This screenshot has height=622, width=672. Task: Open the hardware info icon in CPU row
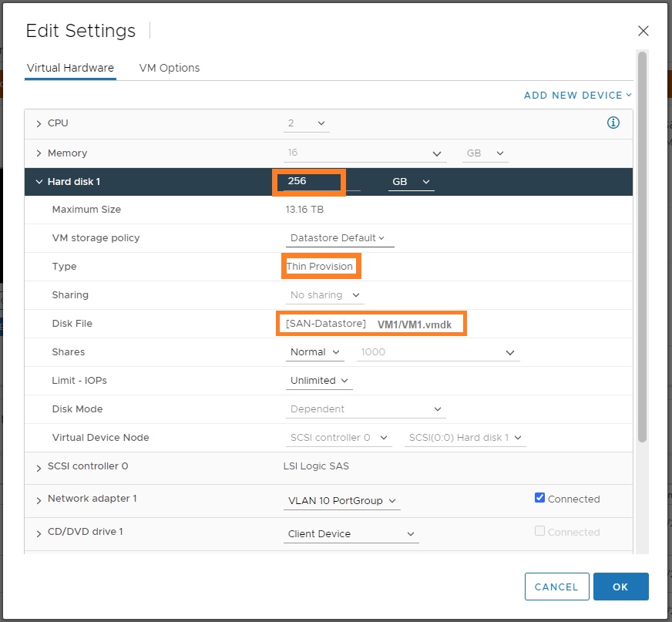613,123
